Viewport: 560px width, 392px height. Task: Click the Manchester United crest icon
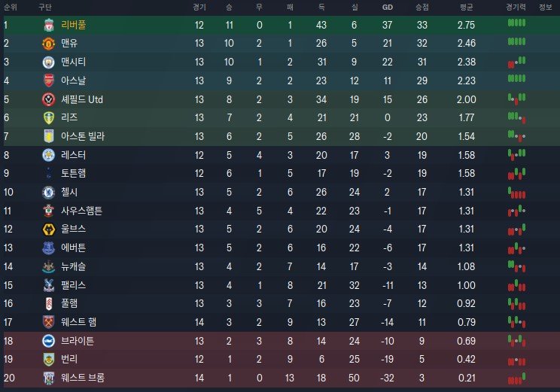(49, 44)
